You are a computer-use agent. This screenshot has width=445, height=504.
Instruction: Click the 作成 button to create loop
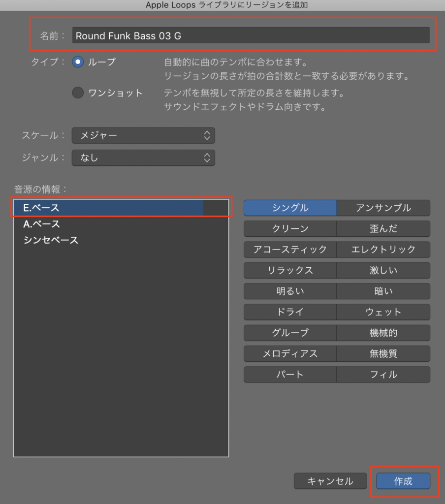[404, 481]
